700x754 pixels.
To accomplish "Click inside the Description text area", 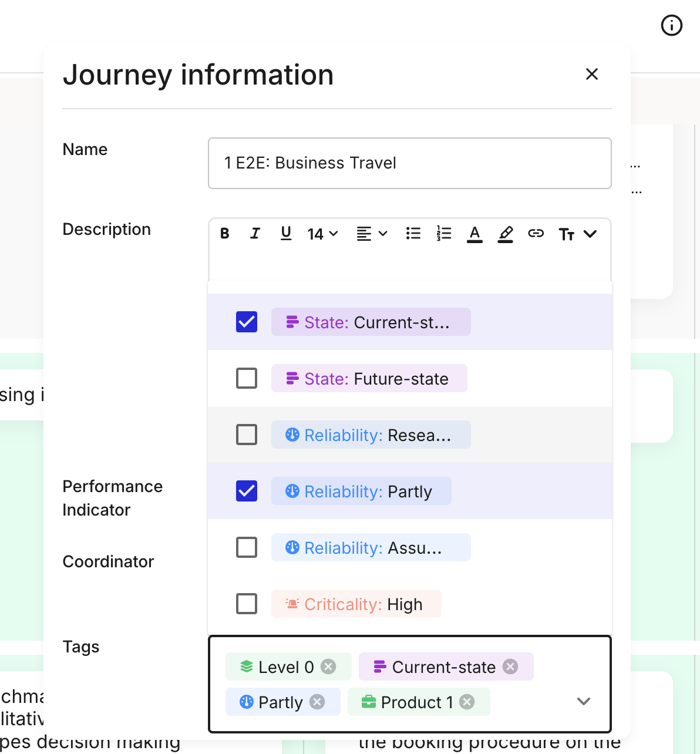I will tap(410, 265).
